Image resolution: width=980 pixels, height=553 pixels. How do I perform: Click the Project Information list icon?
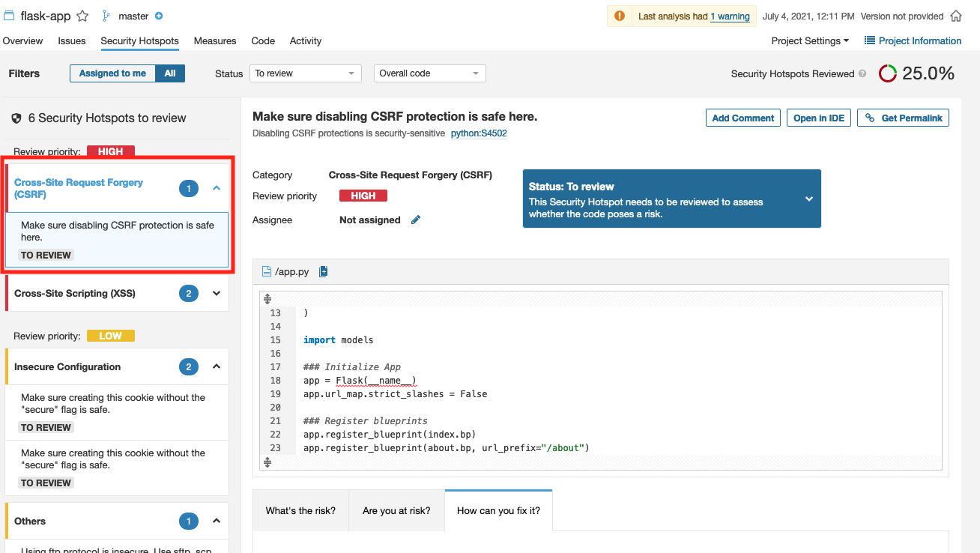[x=870, y=40]
